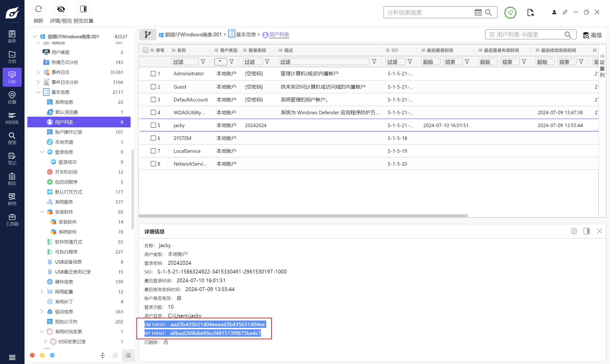Click the export document icon

pyautogui.click(x=530, y=13)
